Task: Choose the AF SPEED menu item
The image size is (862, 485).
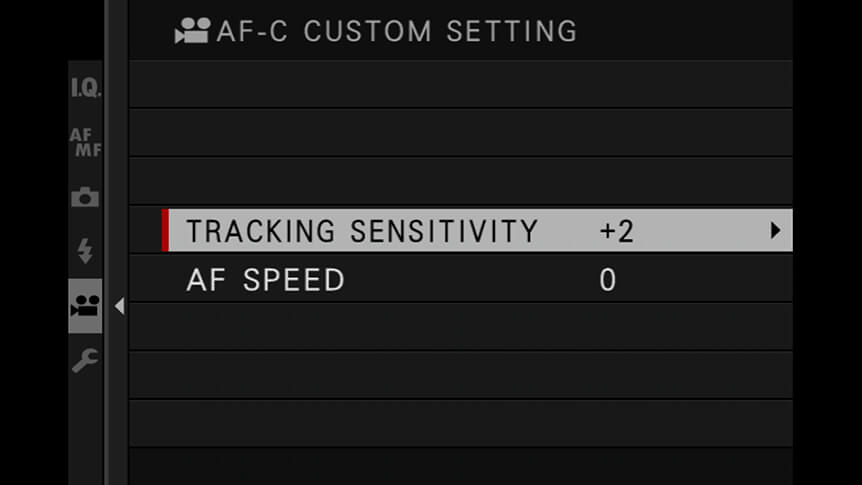Action: pyautogui.click(x=461, y=279)
